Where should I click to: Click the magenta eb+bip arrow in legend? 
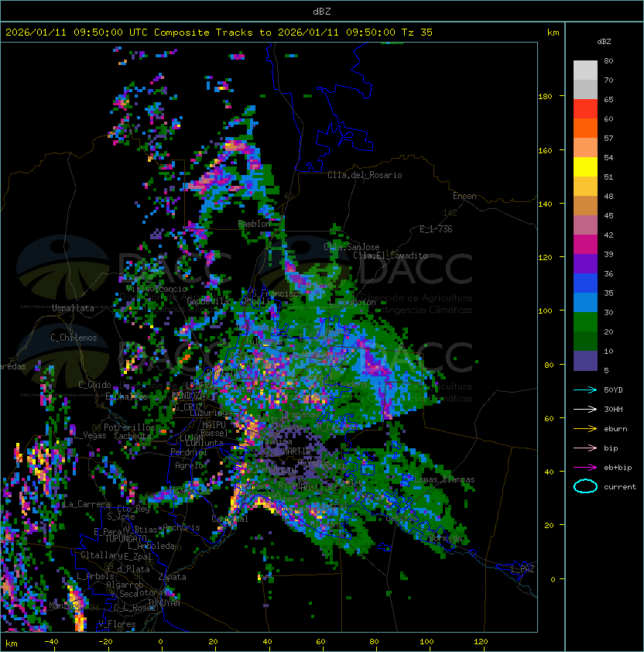tap(585, 468)
